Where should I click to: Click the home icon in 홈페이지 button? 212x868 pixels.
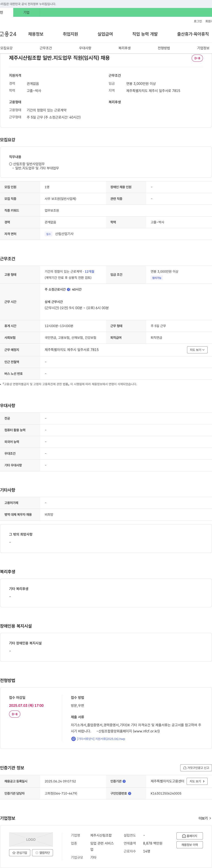184,836
